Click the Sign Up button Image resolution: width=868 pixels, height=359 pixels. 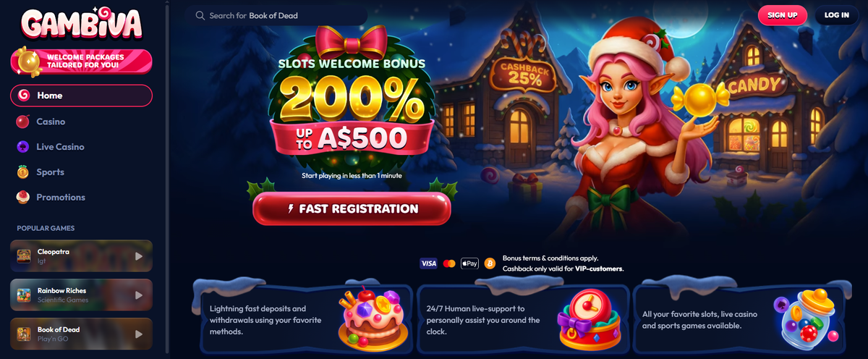pyautogui.click(x=783, y=15)
